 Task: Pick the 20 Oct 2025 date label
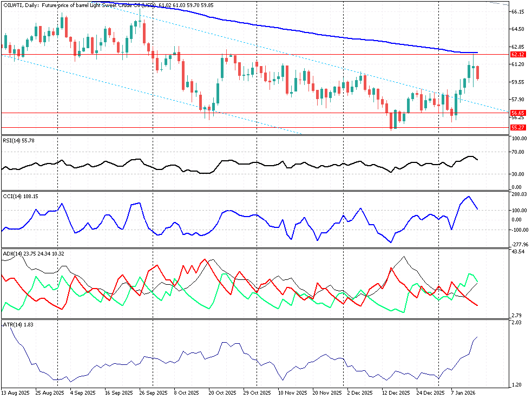(x=223, y=393)
